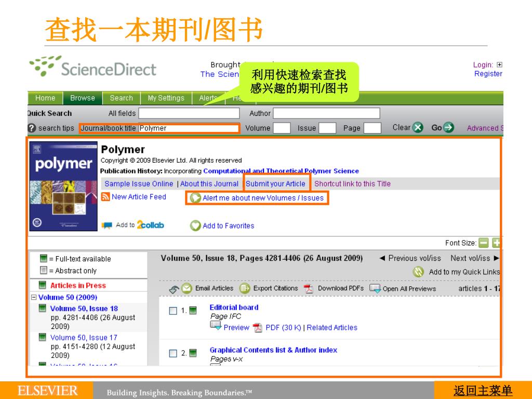532x399 pixels.
Task: Check the box for article 1
Action: (x=173, y=311)
